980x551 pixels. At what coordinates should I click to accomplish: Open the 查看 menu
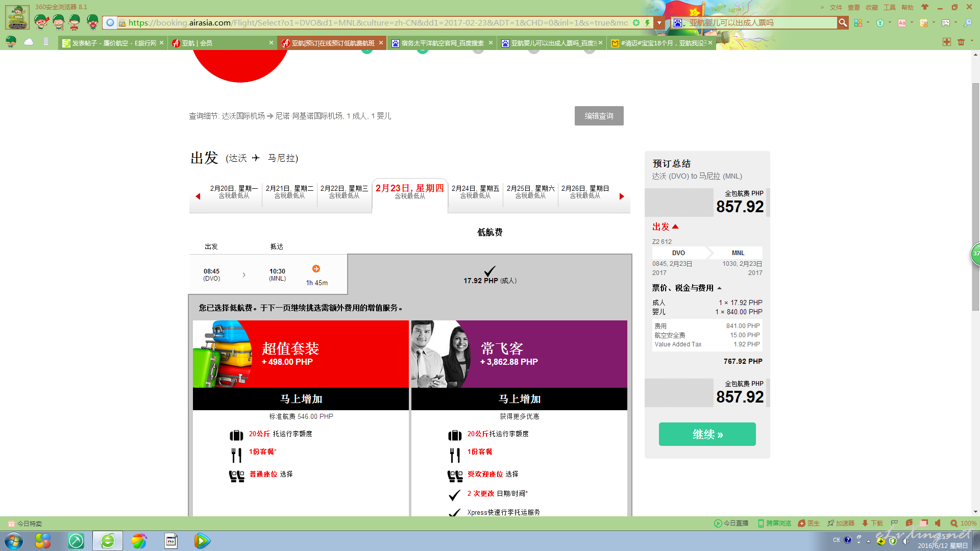pos(854,7)
